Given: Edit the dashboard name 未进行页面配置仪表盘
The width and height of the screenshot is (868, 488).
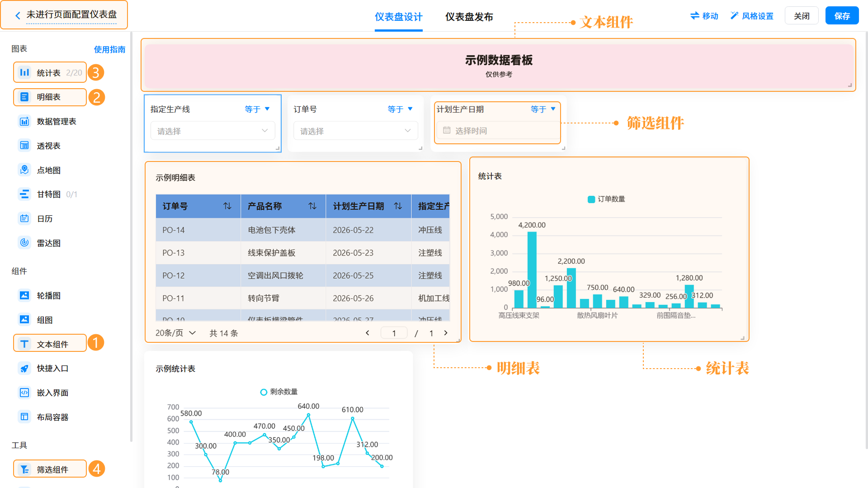Looking at the screenshot, I should (71, 15).
